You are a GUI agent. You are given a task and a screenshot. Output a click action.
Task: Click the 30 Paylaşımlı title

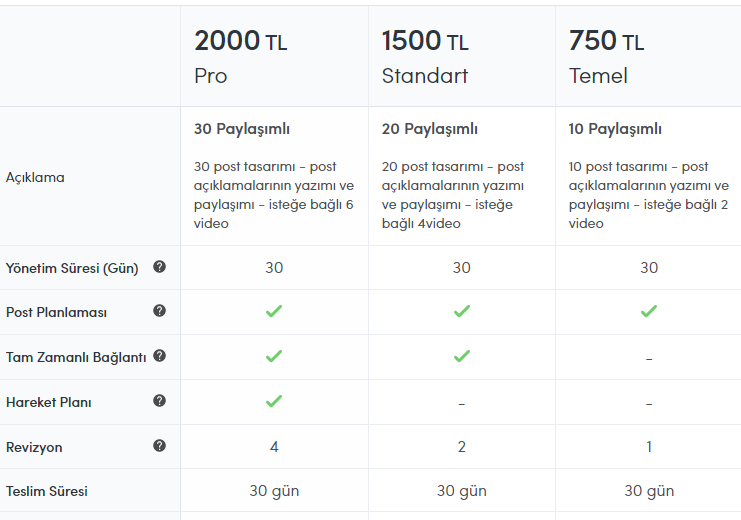click(241, 129)
